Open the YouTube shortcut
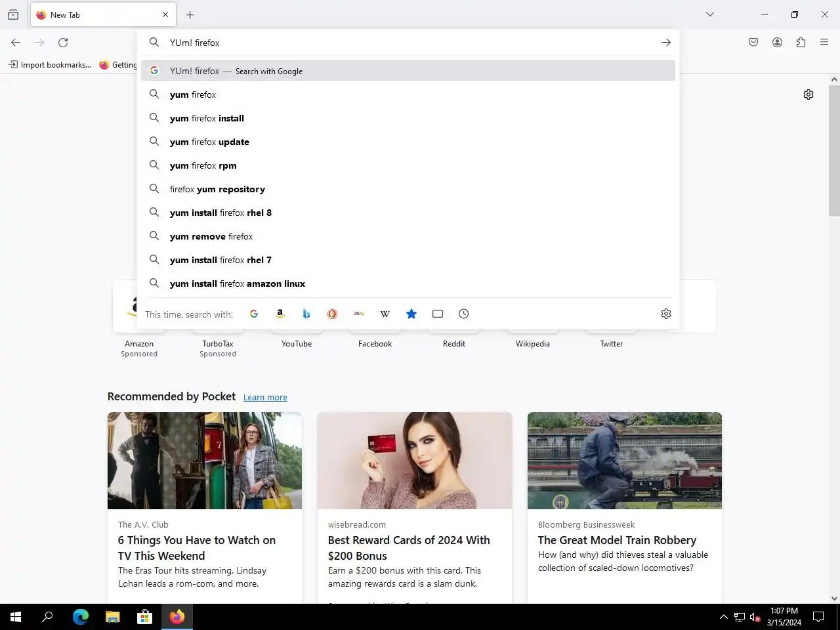840x630 pixels. pyautogui.click(x=297, y=343)
